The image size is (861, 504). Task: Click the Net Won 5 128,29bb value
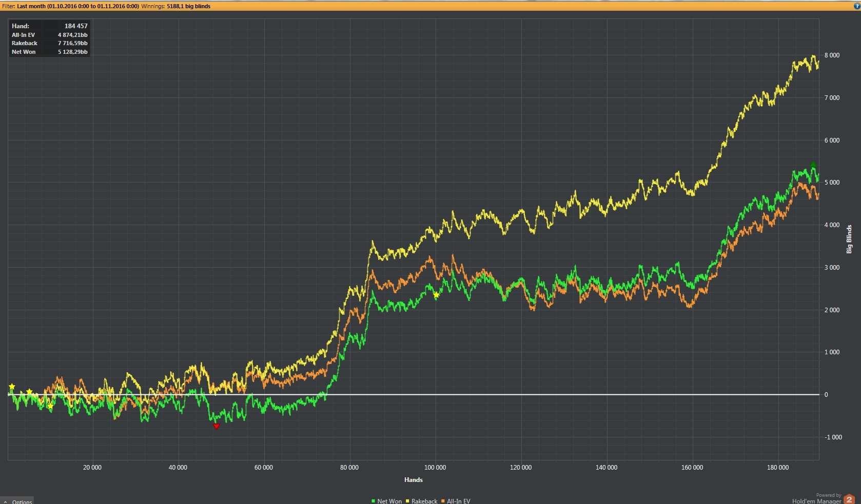point(72,52)
